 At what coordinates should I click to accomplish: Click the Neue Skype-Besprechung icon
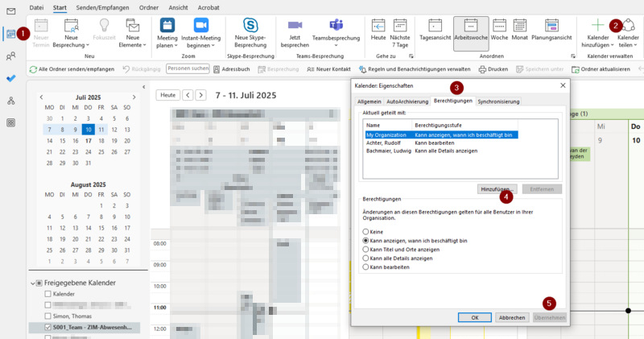tap(250, 26)
